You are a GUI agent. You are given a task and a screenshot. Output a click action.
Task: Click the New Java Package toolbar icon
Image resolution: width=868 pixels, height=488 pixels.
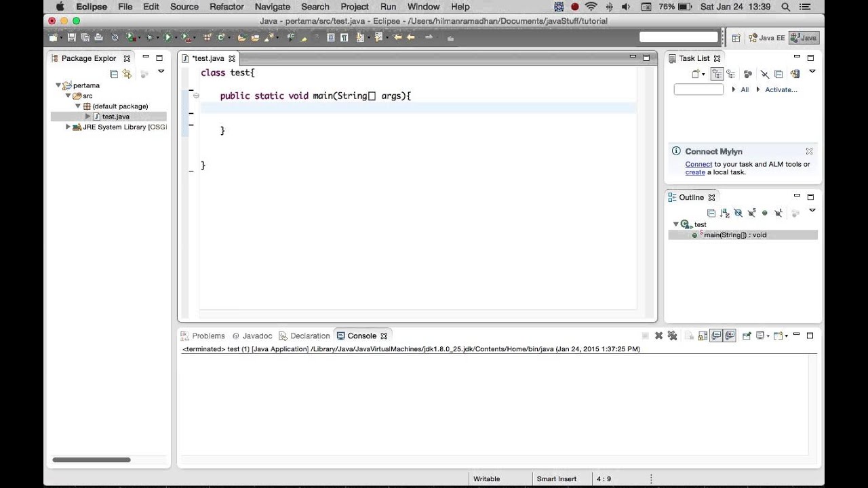[x=207, y=37]
